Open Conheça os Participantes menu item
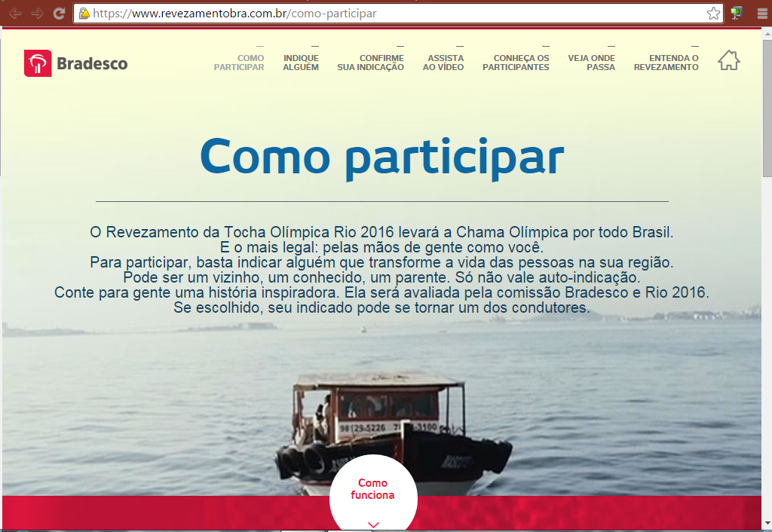This screenshot has width=772, height=532. (516, 63)
